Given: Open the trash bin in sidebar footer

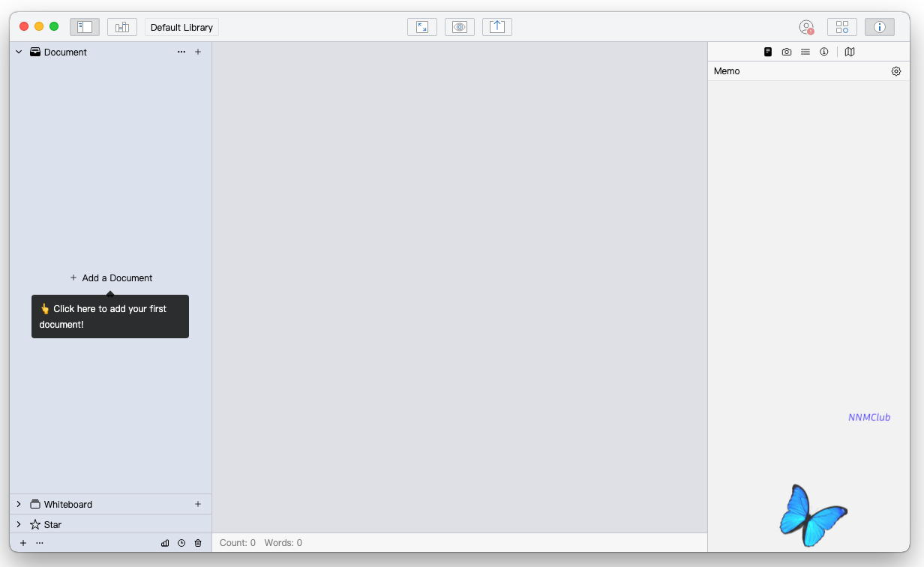Looking at the screenshot, I should pyautogui.click(x=198, y=543).
